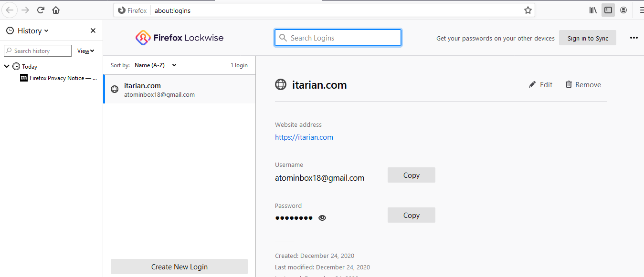Open the Lockwise three-dot menu
The image size is (644, 277).
click(x=634, y=38)
